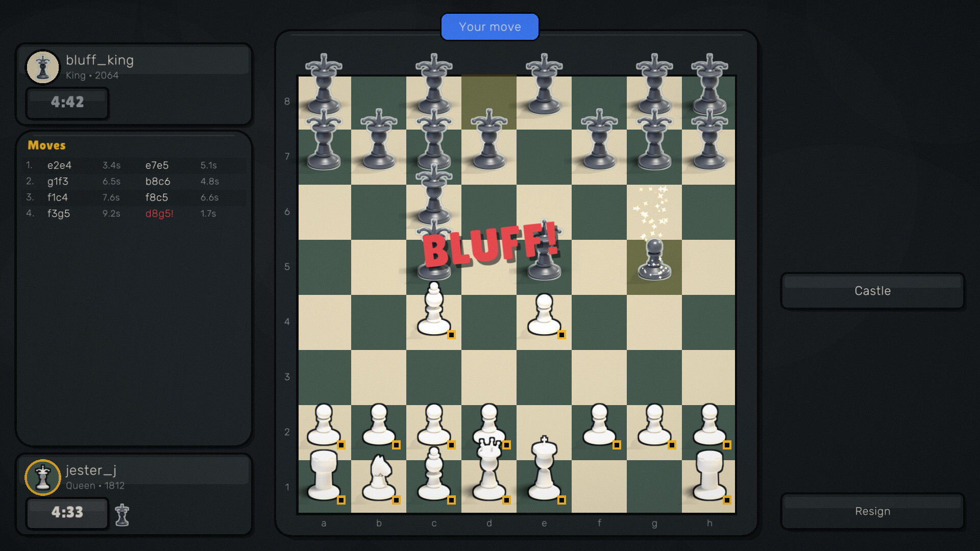980x551 pixels.
Task: Select black's move f8c5 in the list
Action: point(157,197)
